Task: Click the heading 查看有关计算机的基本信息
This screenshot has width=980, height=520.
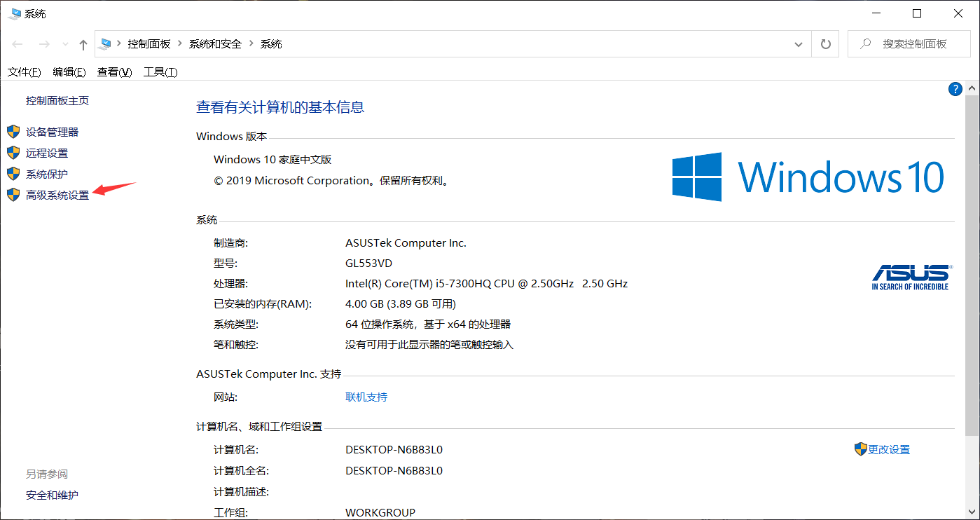Action: pos(280,107)
